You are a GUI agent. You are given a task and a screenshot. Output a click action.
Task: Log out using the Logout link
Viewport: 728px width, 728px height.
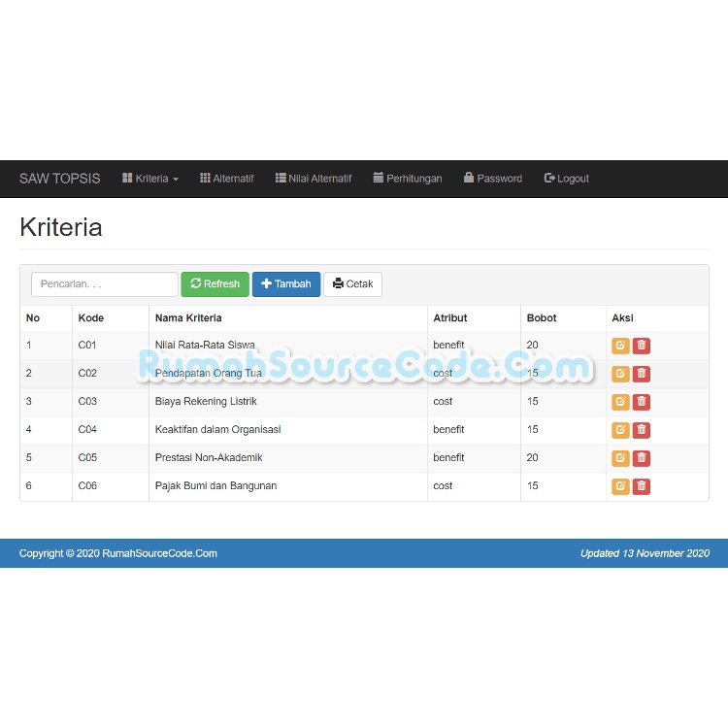click(567, 179)
